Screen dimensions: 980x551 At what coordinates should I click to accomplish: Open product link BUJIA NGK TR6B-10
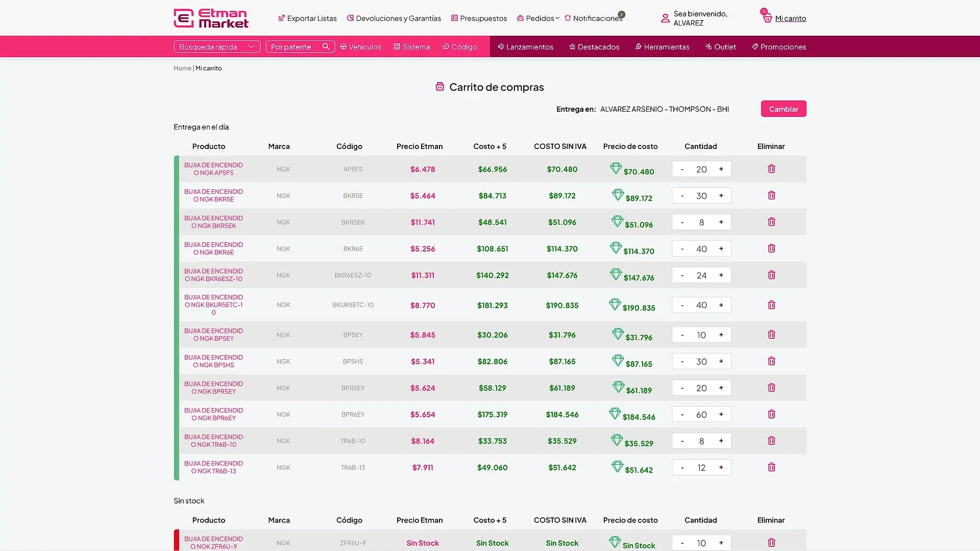213,441
